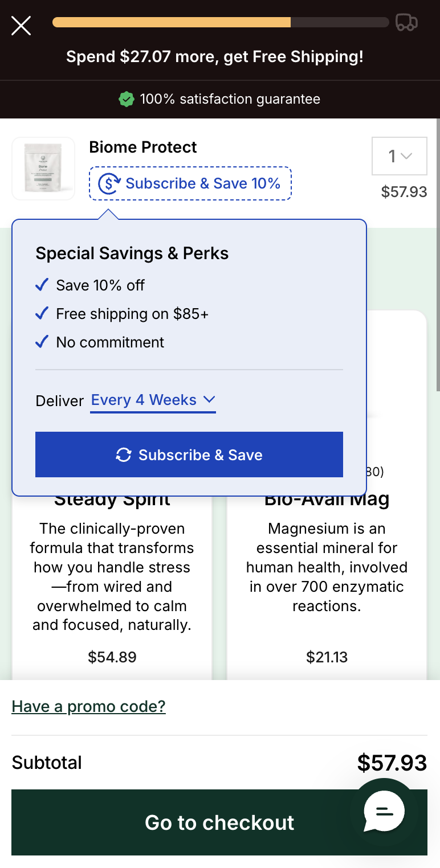Open the quantity dropdown for Biome Protect
This screenshot has width=440, height=868.
[x=400, y=156]
